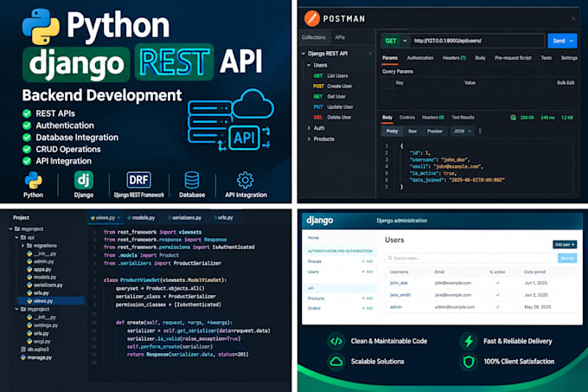Click the server and cloud API illustration
This screenshot has height=392, width=588.
[x=230, y=120]
